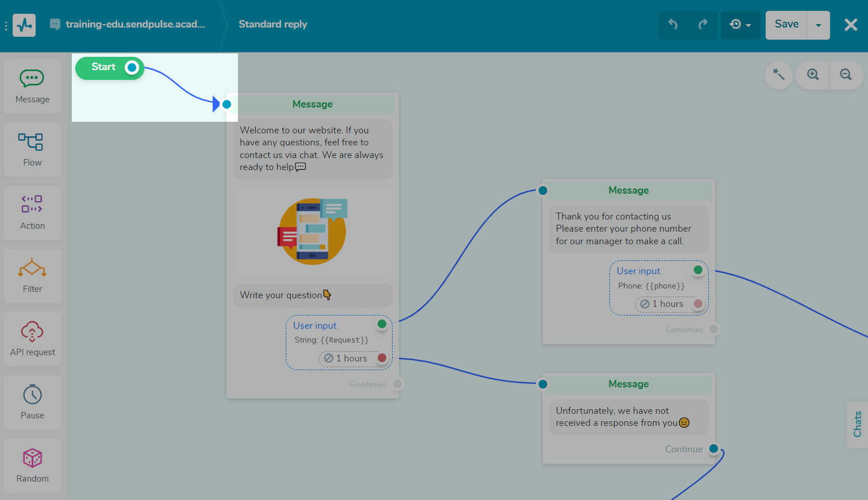
Task: Click the Redo arrow in the toolbar
Action: tap(703, 25)
